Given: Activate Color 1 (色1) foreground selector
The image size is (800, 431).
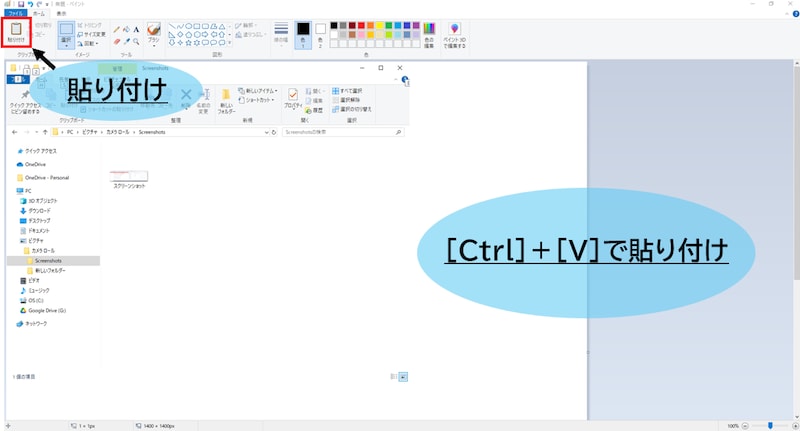Looking at the screenshot, I should (x=303, y=35).
